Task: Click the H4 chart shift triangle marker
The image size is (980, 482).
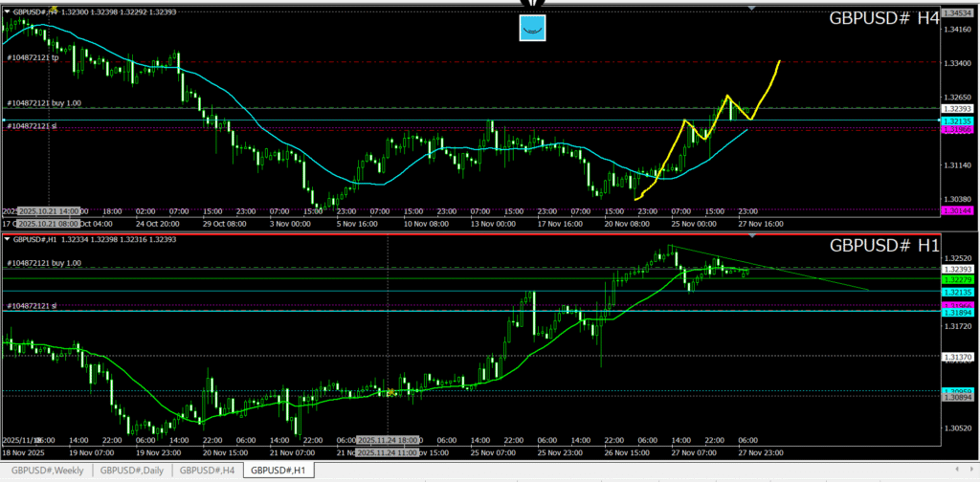Action: (x=751, y=9)
